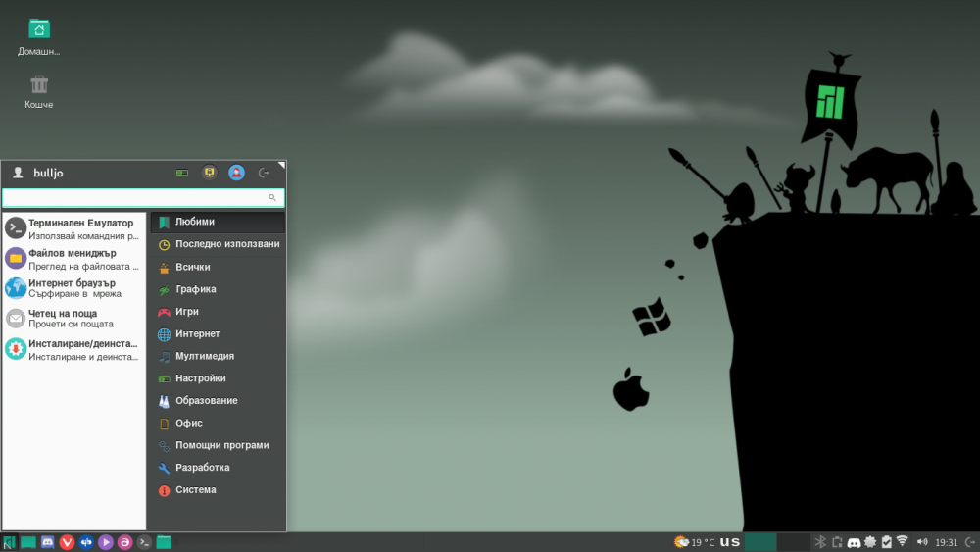The height and width of the screenshot is (552, 980).
Task: Click the checkmark updates tray icon
Action: [886, 542]
